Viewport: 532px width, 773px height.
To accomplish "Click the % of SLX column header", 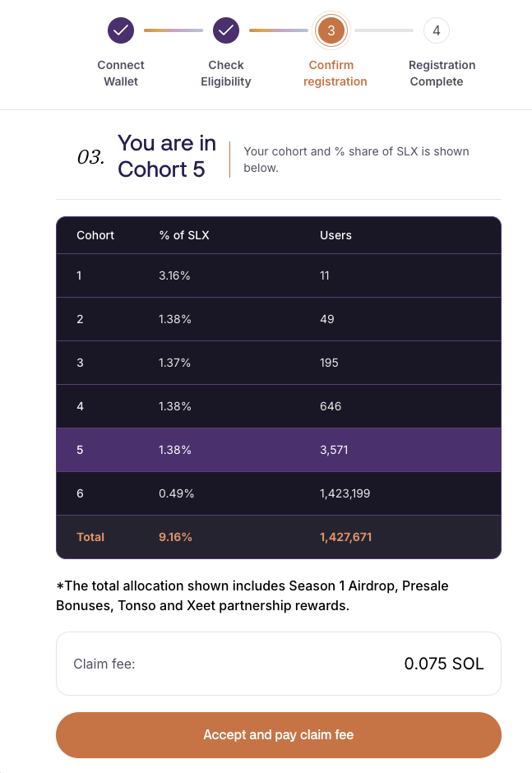I will [184, 235].
